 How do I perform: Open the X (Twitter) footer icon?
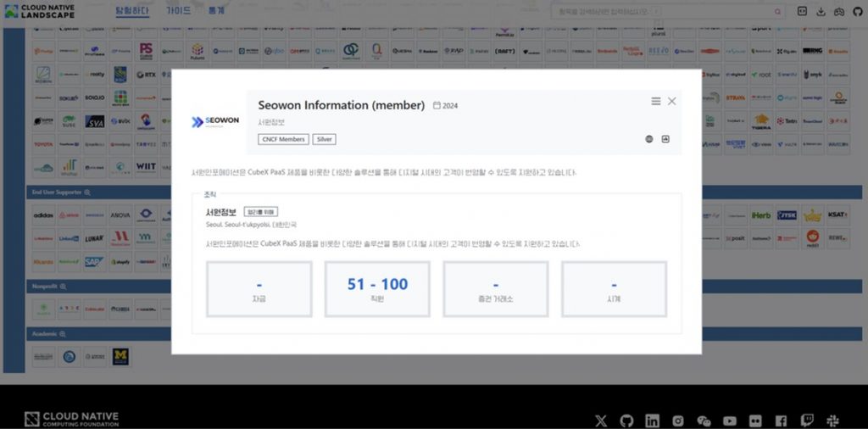601,421
